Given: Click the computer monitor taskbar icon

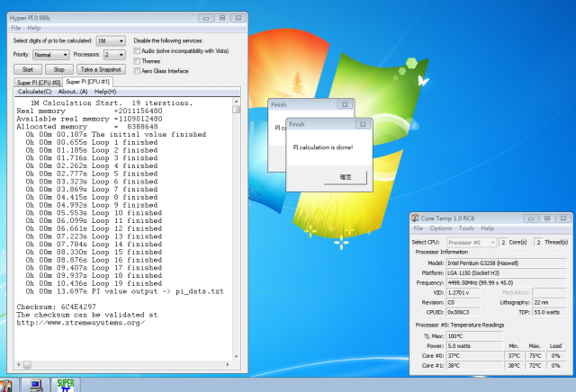Looking at the screenshot, I should pos(36,385).
